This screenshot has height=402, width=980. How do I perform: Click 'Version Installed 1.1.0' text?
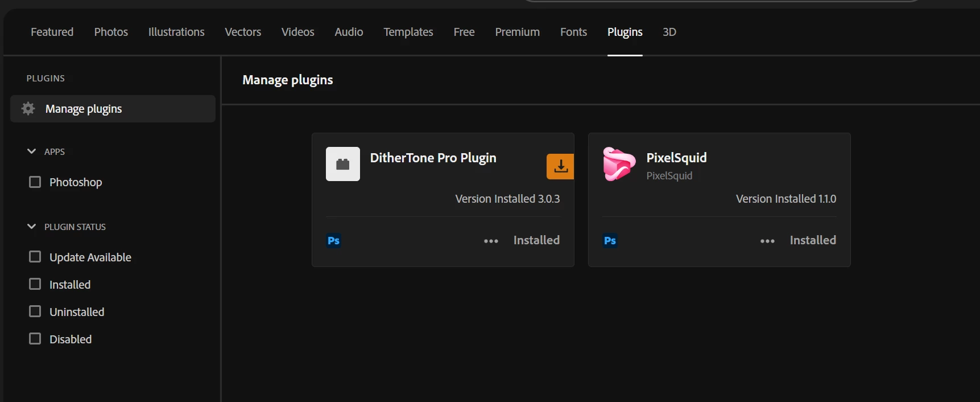click(x=786, y=199)
